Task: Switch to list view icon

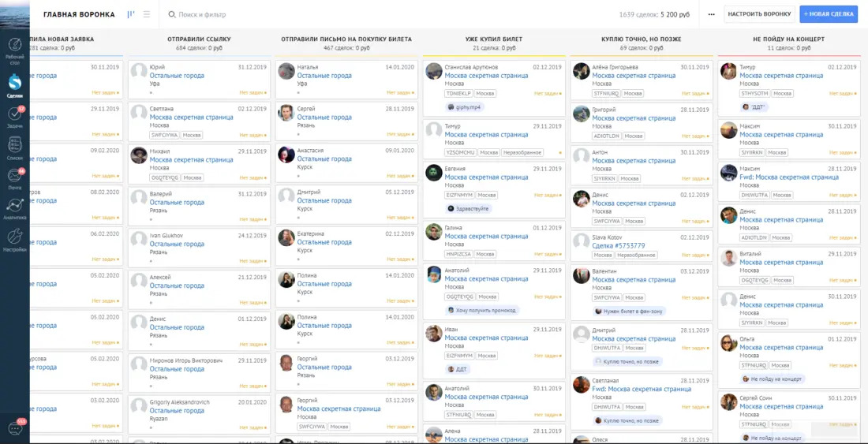Action: point(147,14)
